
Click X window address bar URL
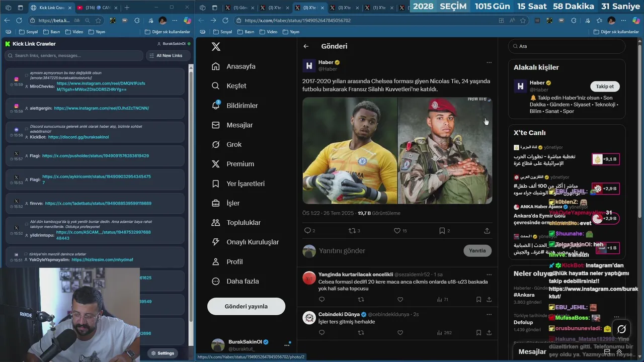click(x=297, y=21)
